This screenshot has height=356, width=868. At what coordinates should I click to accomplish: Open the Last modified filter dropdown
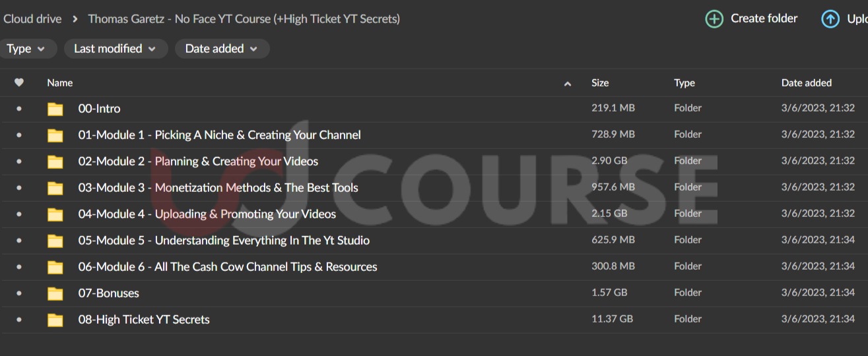pyautogui.click(x=116, y=49)
